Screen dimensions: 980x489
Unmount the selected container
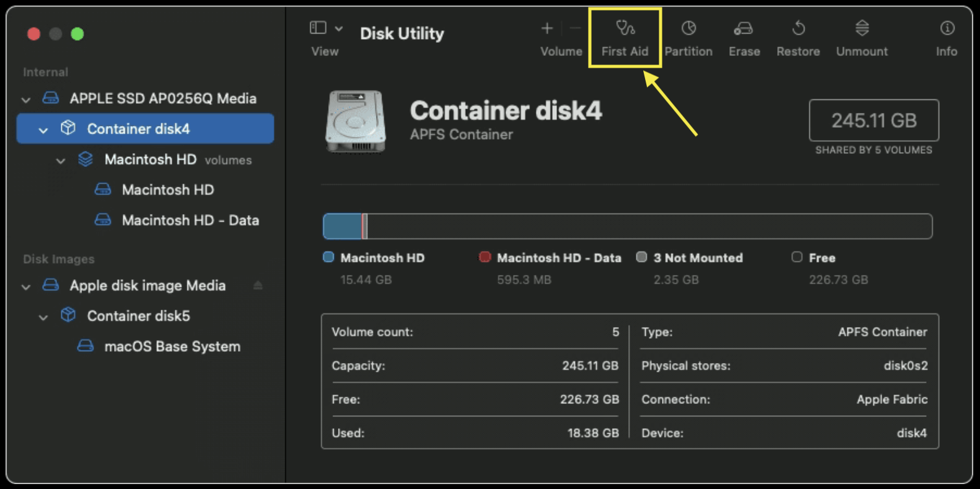pos(862,29)
